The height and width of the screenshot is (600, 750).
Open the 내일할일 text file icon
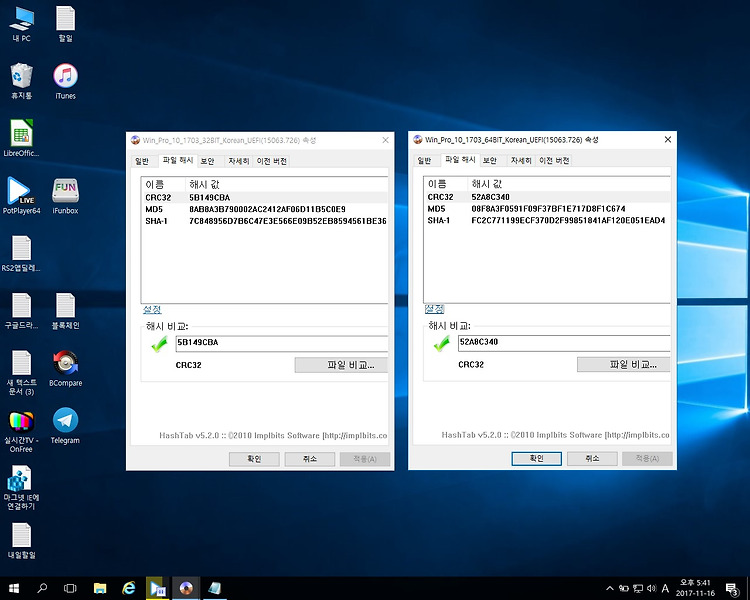coord(22,541)
